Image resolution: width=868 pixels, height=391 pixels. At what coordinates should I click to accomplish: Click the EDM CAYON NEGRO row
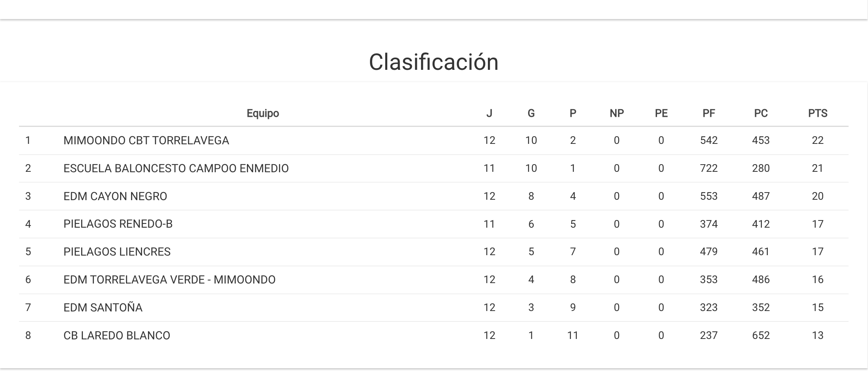point(115,196)
